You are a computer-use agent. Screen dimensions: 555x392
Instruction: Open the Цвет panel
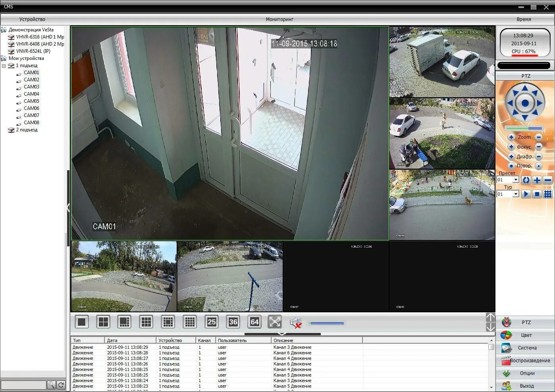coord(525,335)
